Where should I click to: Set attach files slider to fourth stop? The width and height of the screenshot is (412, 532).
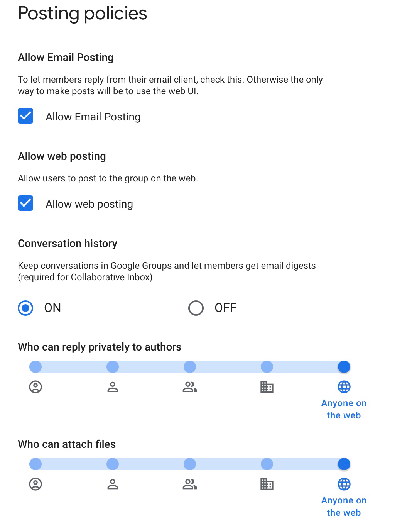point(267,464)
